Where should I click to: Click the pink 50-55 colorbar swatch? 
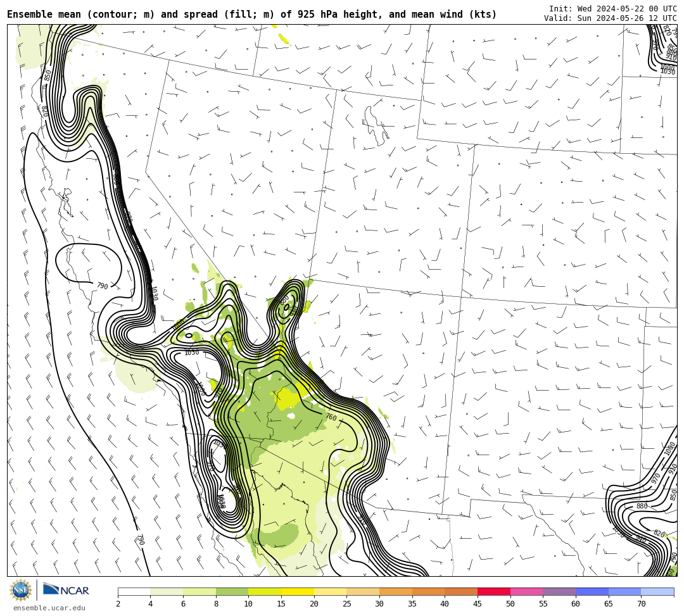click(x=526, y=591)
